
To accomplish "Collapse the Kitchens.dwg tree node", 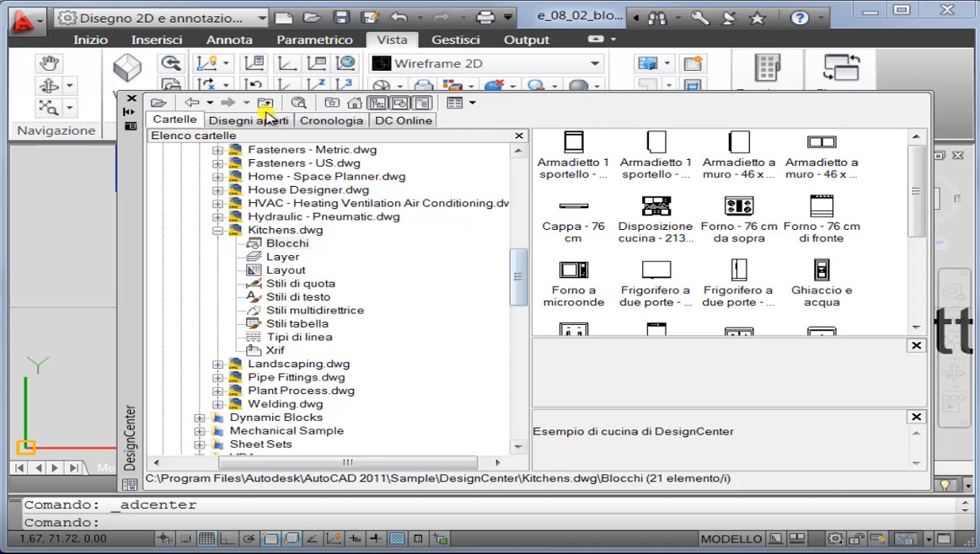I will (217, 231).
